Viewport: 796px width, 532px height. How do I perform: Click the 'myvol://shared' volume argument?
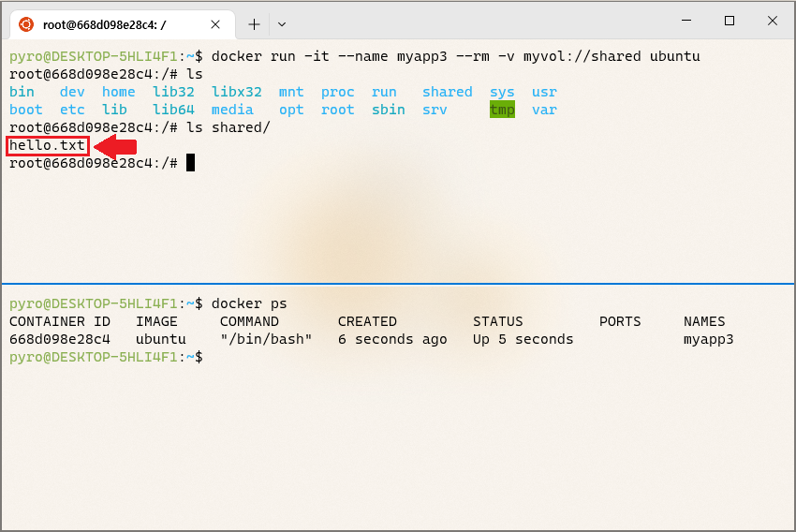click(x=582, y=56)
